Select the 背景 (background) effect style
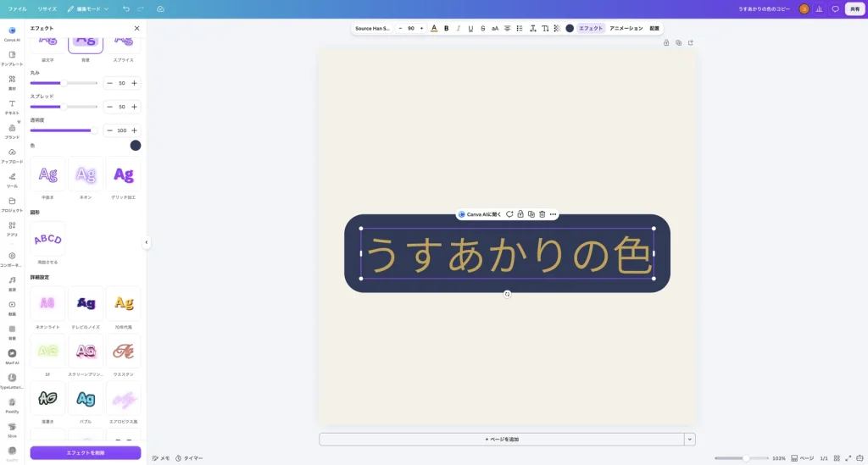The image size is (868, 465). [86, 46]
